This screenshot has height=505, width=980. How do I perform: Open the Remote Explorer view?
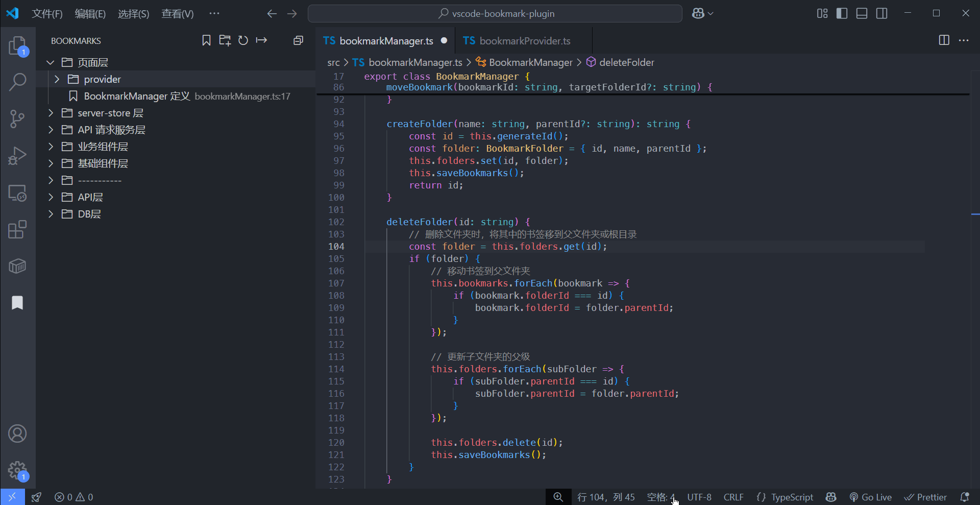[x=18, y=193]
